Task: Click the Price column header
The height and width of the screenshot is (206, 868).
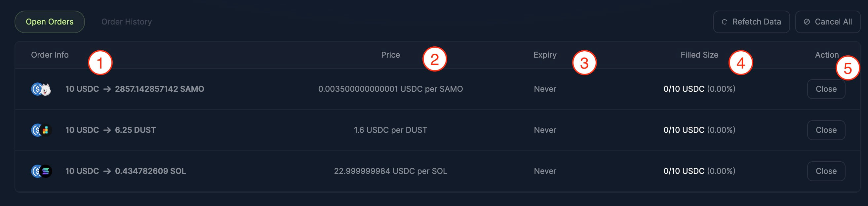Action: pos(390,55)
